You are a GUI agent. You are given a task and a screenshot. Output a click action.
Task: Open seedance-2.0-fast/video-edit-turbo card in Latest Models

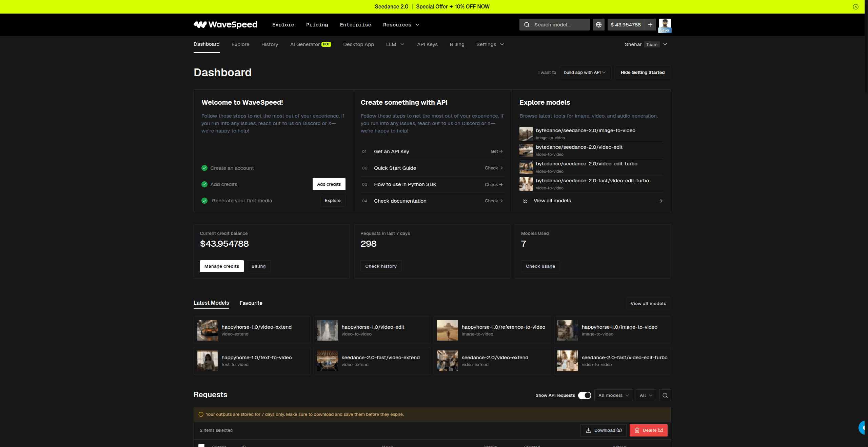coord(612,361)
